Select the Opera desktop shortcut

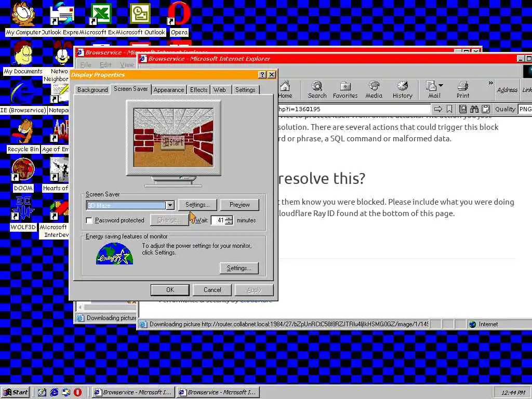tap(179, 19)
